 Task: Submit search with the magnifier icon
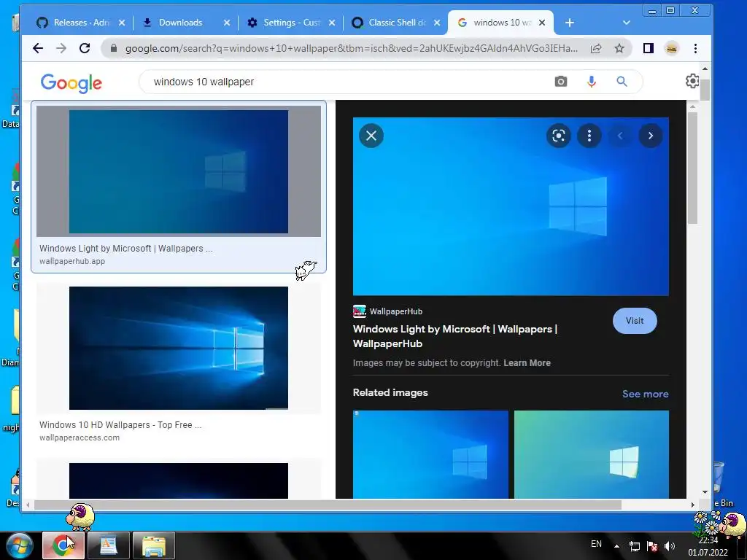tap(622, 82)
